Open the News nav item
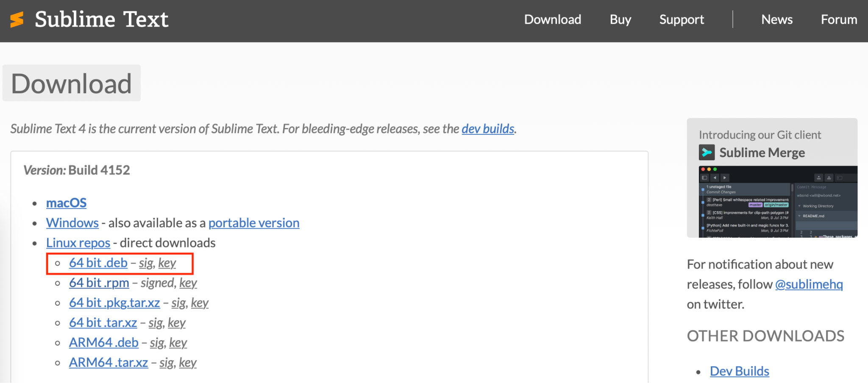The width and height of the screenshot is (868, 383). (777, 19)
